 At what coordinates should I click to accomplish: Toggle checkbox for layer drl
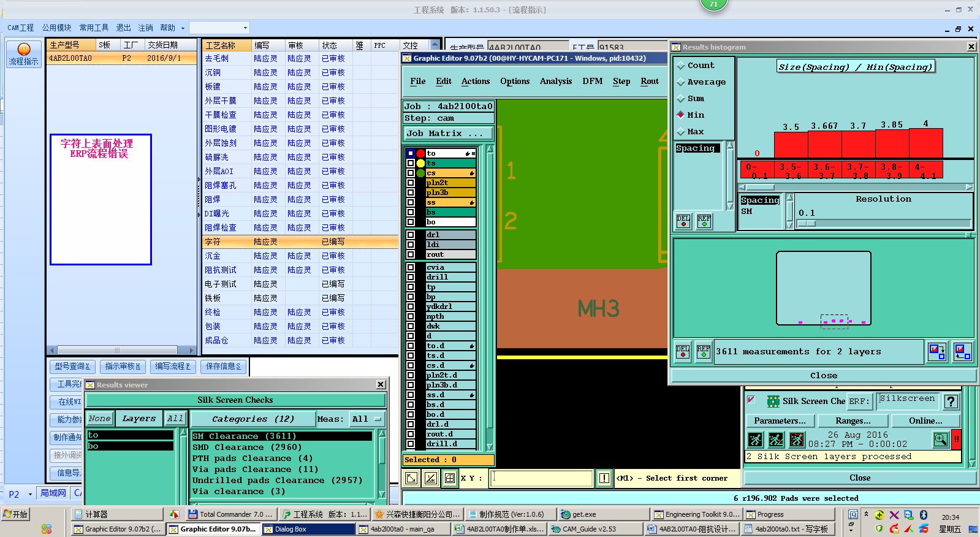pyautogui.click(x=411, y=235)
